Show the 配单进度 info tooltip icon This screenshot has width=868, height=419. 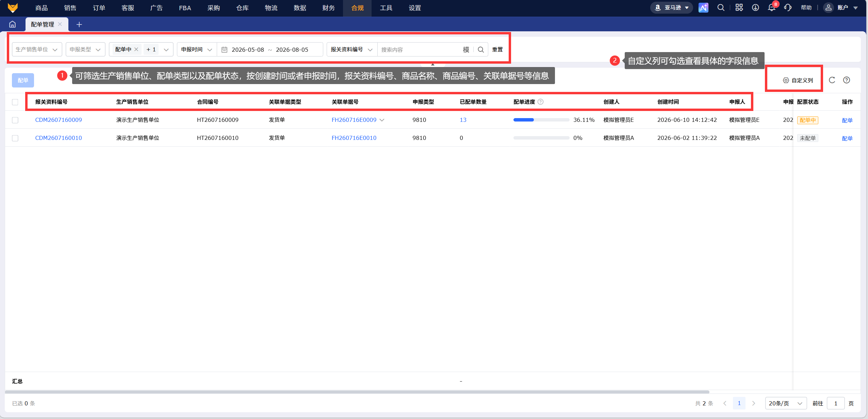[x=540, y=102]
